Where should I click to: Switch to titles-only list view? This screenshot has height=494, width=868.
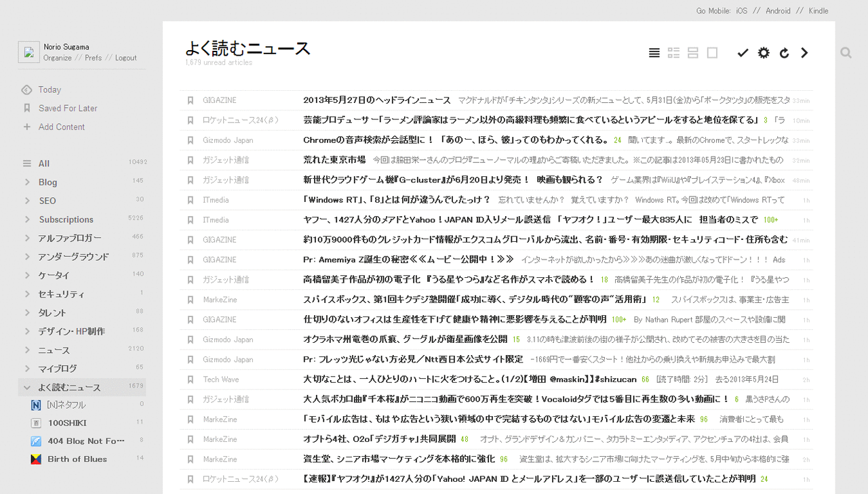(x=654, y=53)
